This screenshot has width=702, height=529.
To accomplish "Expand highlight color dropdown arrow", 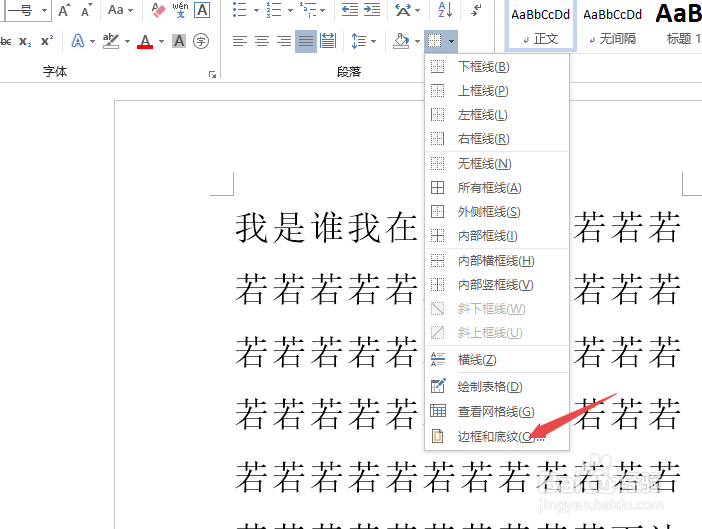I will (127, 42).
